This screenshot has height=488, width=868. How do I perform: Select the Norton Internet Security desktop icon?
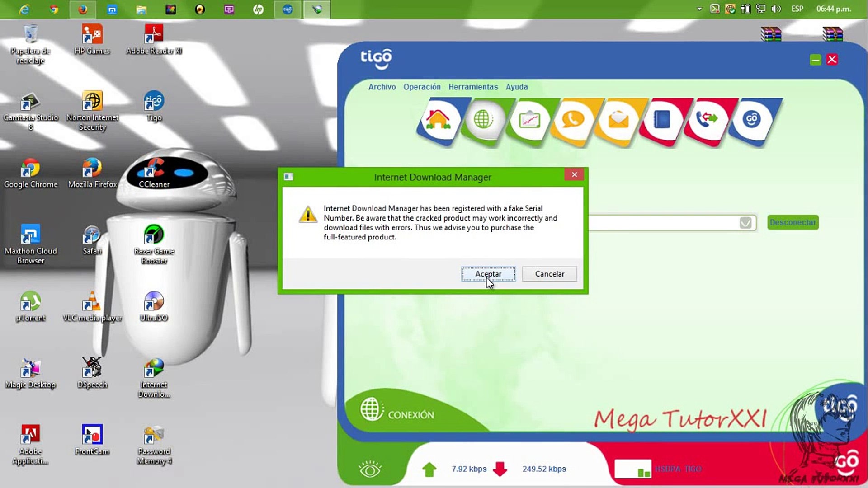[x=92, y=111]
